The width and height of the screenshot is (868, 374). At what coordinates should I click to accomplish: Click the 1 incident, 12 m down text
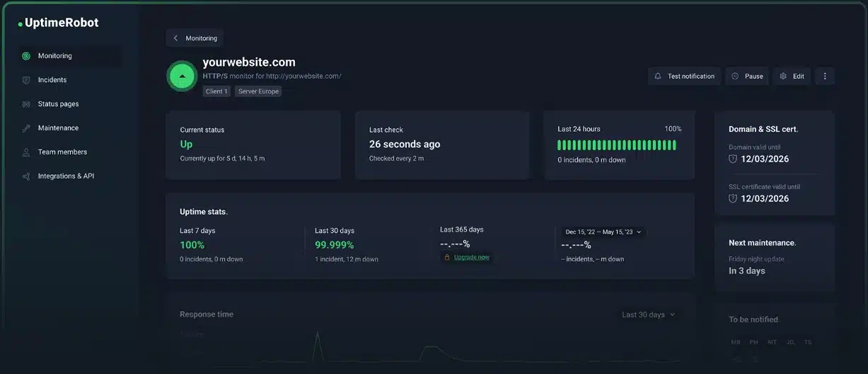click(347, 259)
